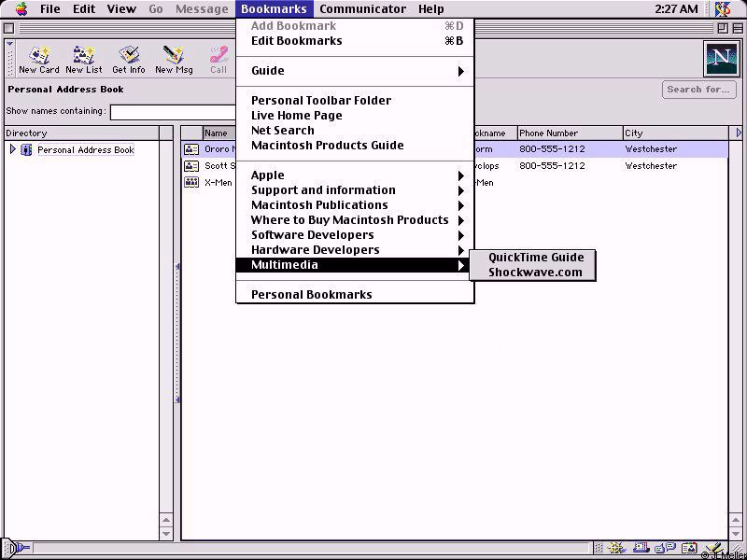Open the Apple menu
Screen dimensions: 747x560
tap(21, 9)
